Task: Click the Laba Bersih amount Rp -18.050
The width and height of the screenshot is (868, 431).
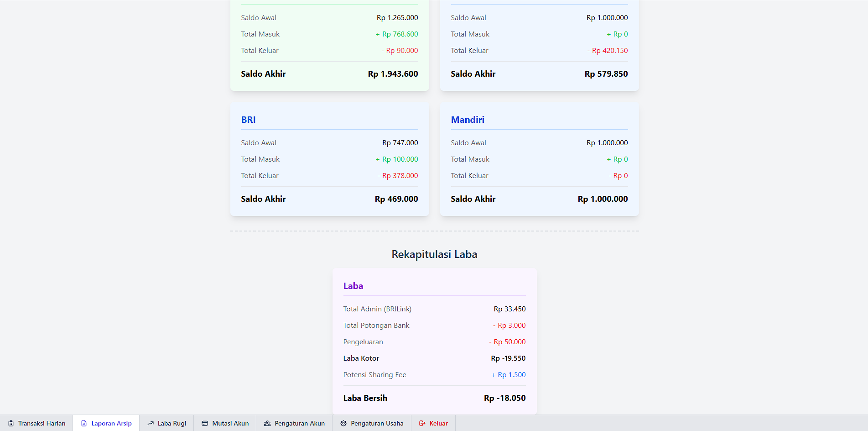Action: coord(504,398)
